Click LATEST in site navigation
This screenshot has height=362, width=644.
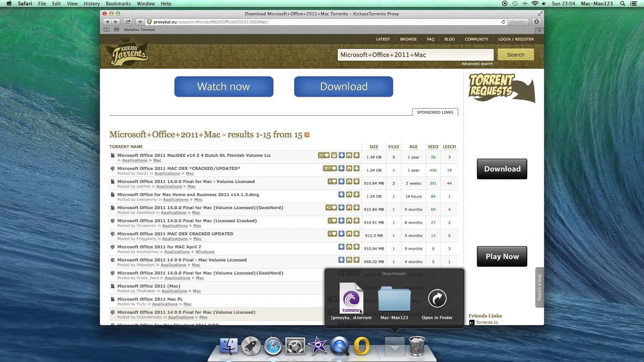click(383, 39)
